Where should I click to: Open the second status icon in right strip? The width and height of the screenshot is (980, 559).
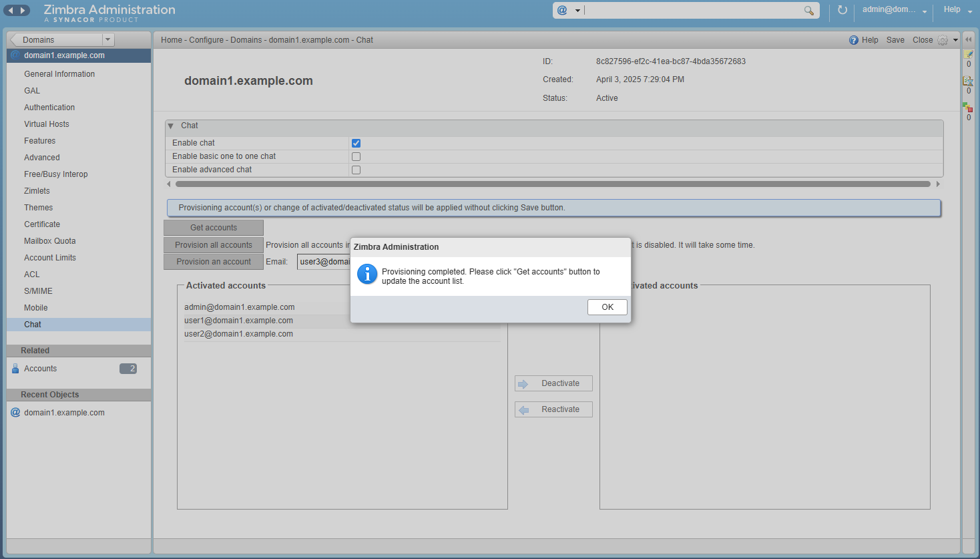[968, 81]
